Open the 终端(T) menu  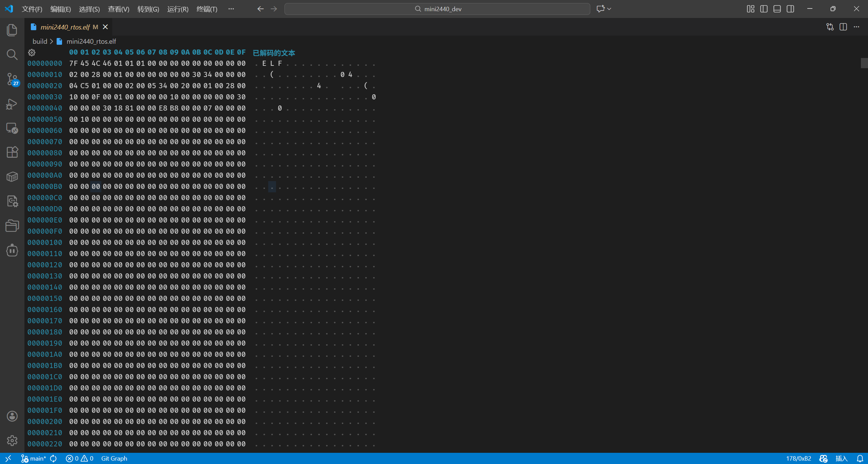tap(206, 9)
